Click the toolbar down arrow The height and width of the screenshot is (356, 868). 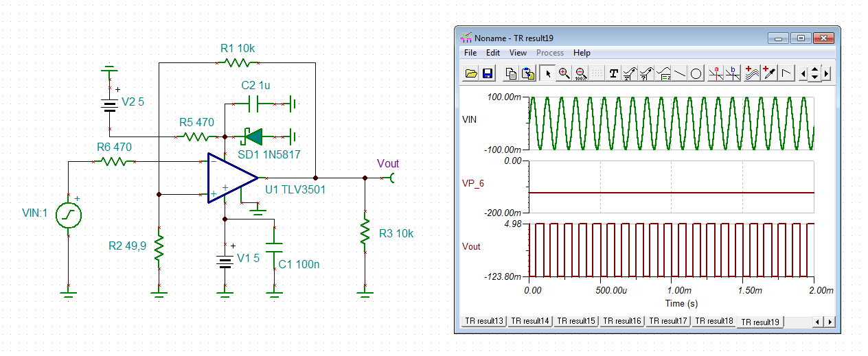point(814,77)
